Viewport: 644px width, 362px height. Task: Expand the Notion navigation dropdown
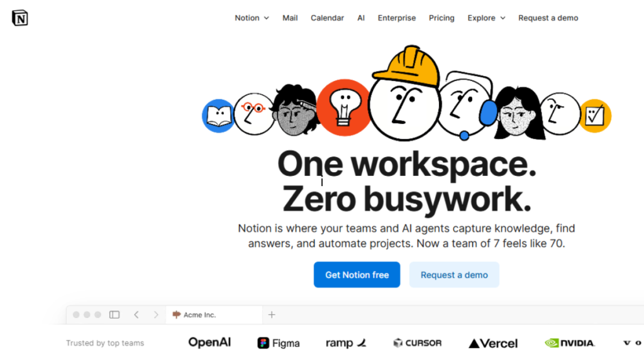(252, 18)
